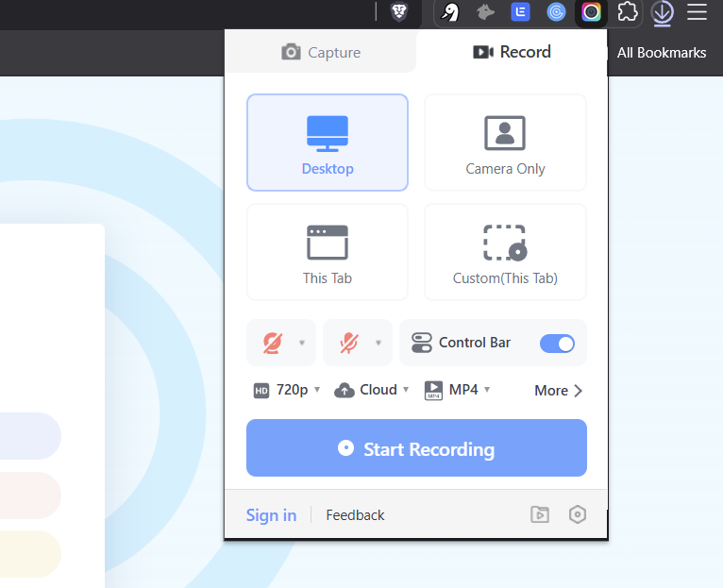Unmute the crossed-out microphone icon
The image size is (723, 588).
click(x=349, y=343)
